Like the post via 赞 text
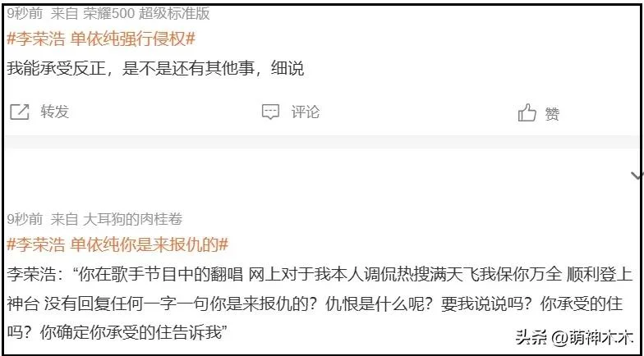Viewport: 644px width, 356px height. pyautogui.click(x=552, y=113)
